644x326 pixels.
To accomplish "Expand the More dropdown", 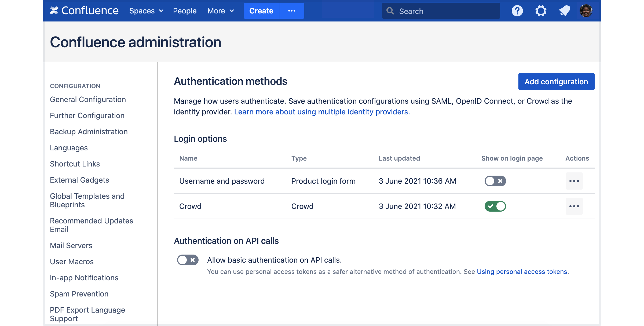I will pos(221,11).
